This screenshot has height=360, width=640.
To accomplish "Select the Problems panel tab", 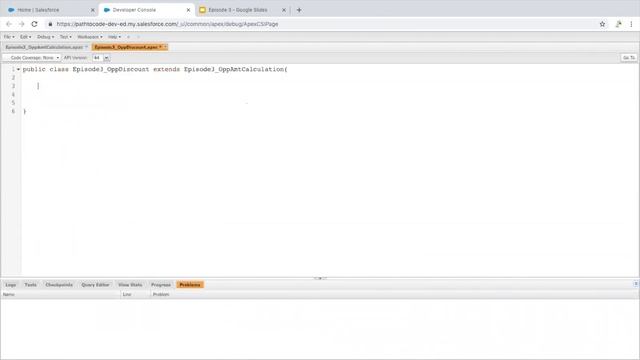I will pyautogui.click(x=190, y=284).
